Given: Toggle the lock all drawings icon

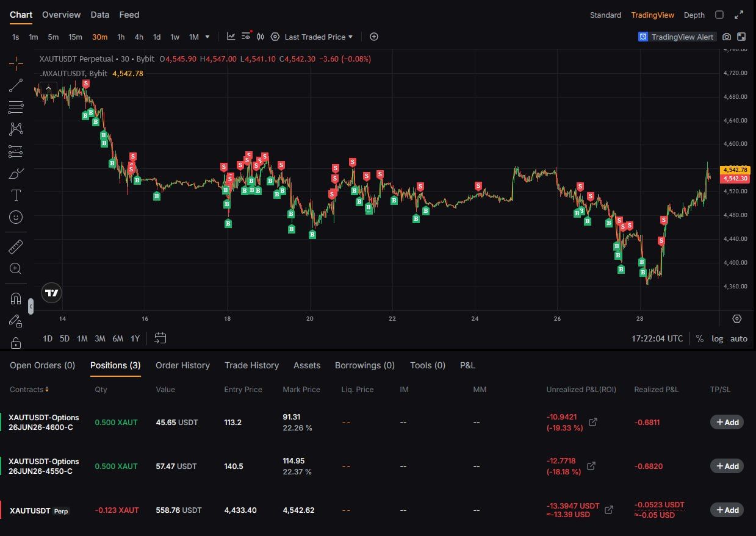Looking at the screenshot, I should coord(16,343).
